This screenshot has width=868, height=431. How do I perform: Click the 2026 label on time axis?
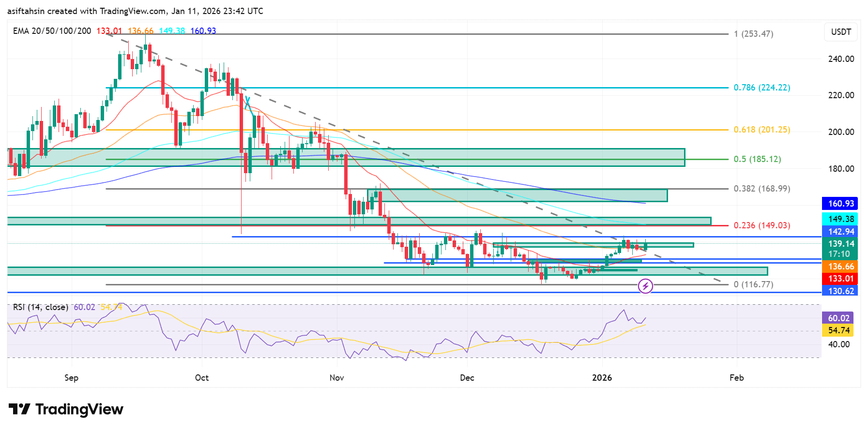(602, 378)
